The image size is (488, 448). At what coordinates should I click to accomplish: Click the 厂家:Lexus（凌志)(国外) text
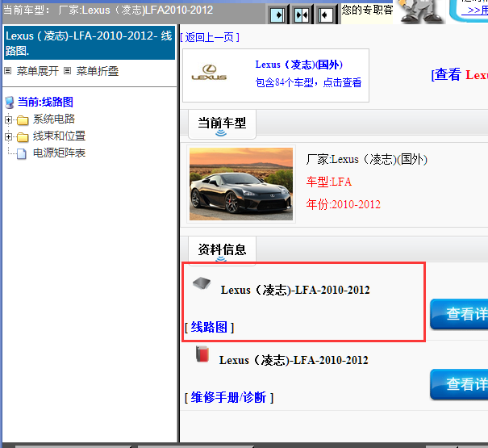tap(367, 159)
